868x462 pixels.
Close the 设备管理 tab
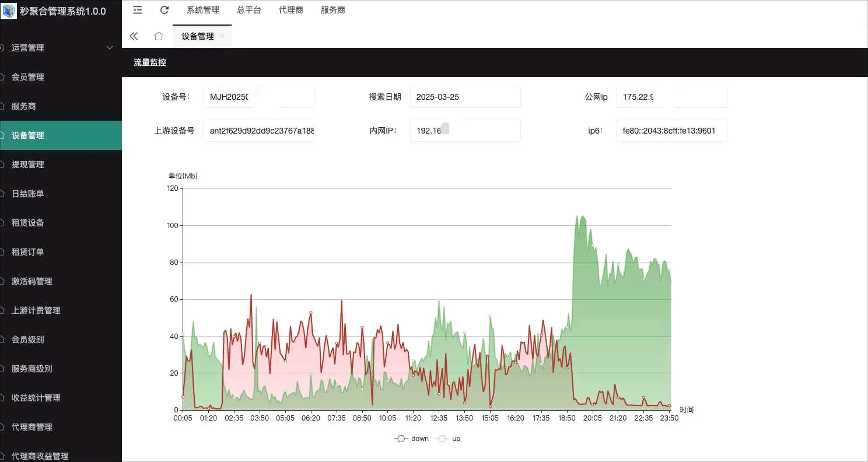(x=222, y=36)
